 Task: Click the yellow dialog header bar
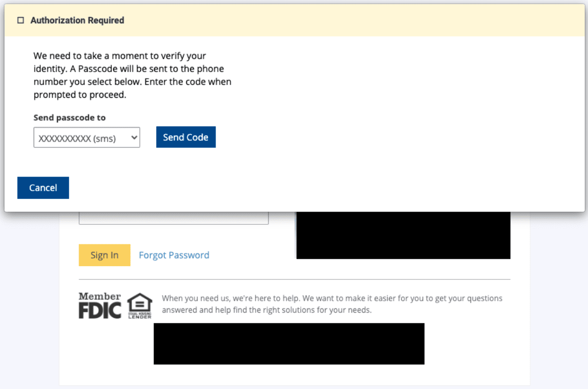pyautogui.click(x=332, y=20)
